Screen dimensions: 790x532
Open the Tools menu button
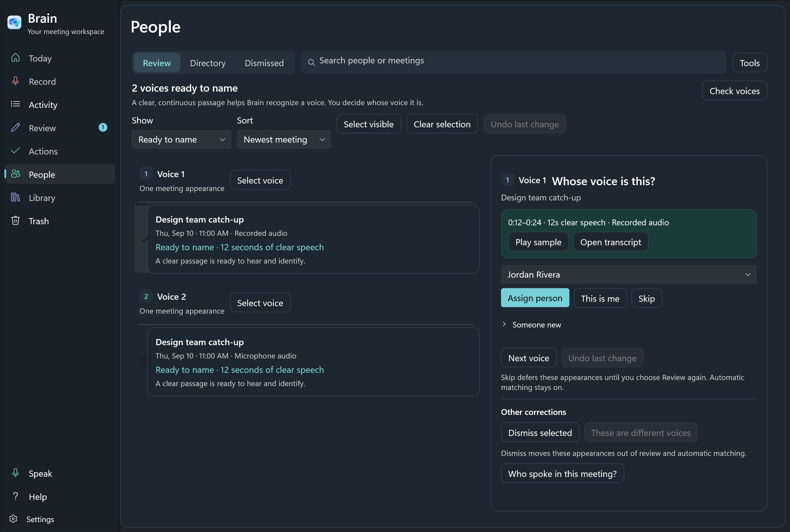(x=750, y=63)
